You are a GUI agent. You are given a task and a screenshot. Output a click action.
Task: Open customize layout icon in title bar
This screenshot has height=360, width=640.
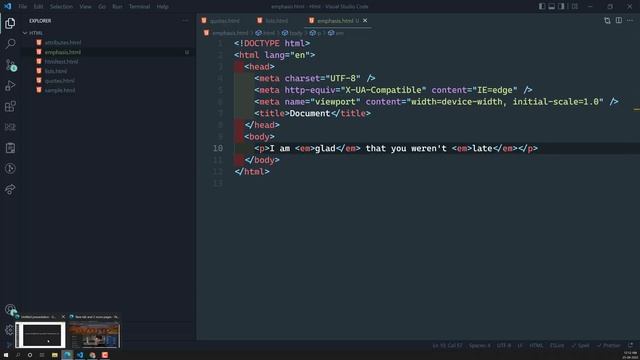[575, 7]
